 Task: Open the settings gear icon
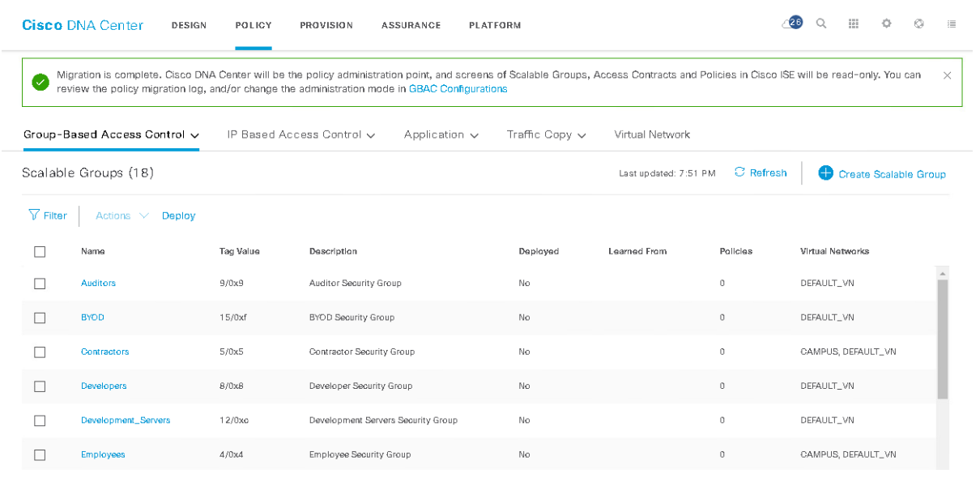tap(887, 23)
